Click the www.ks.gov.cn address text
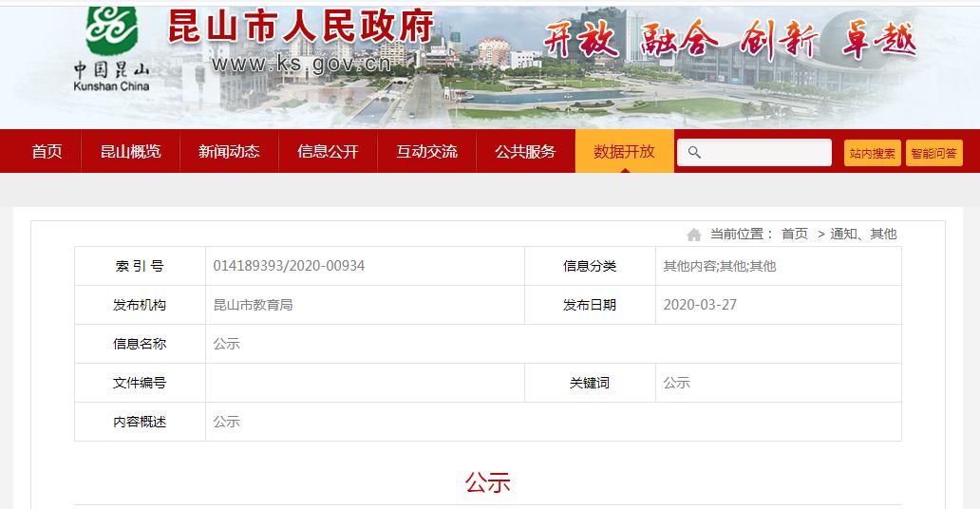This screenshot has height=509, width=980. (x=302, y=64)
